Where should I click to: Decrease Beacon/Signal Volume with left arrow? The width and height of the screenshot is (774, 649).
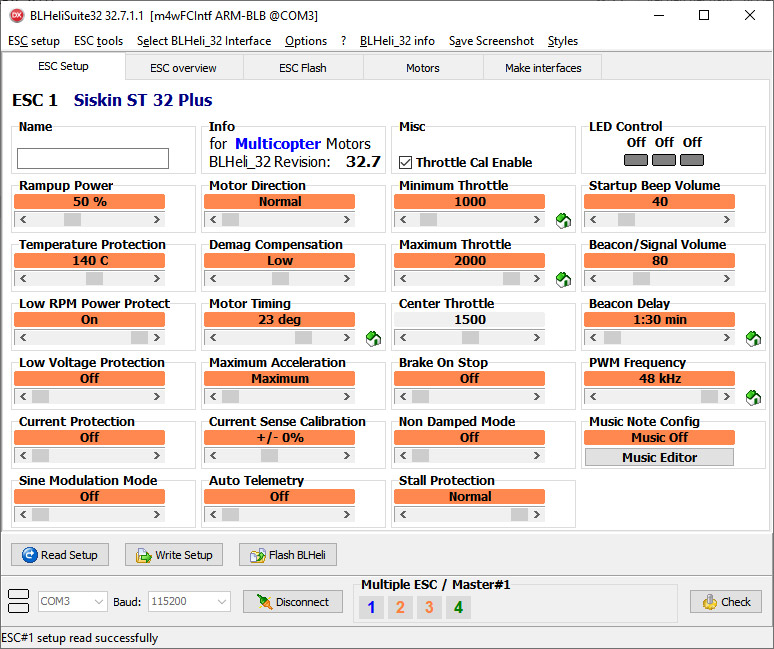pos(593,279)
